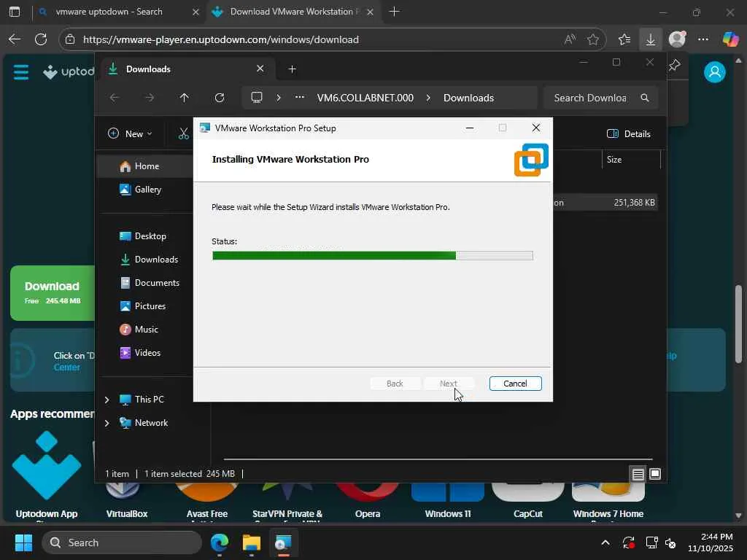Click the Cut scissors icon in Explorer

183,134
